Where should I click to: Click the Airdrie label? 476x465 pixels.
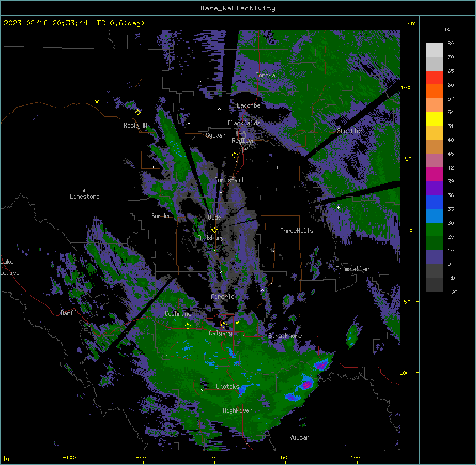click(x=223, y=297)
